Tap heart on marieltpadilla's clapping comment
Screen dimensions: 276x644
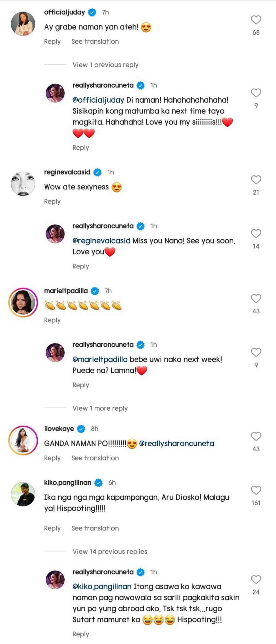pos(256,299)
